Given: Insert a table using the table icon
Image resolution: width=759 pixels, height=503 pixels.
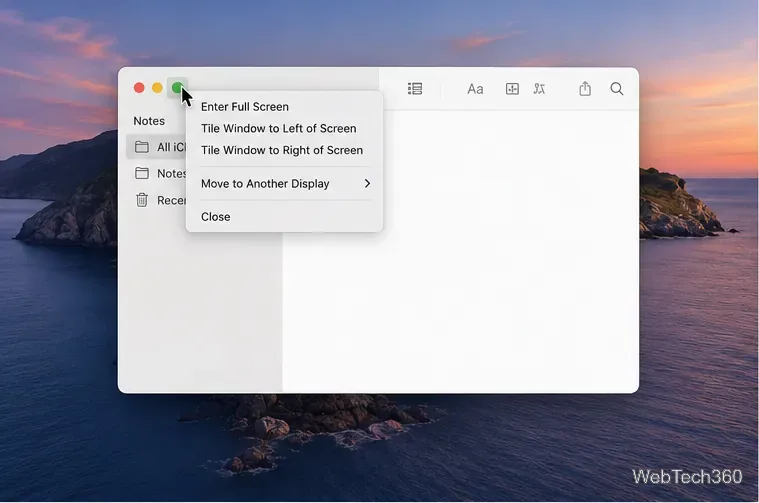Looking at the screenshot, I should (x=512, y=89).
